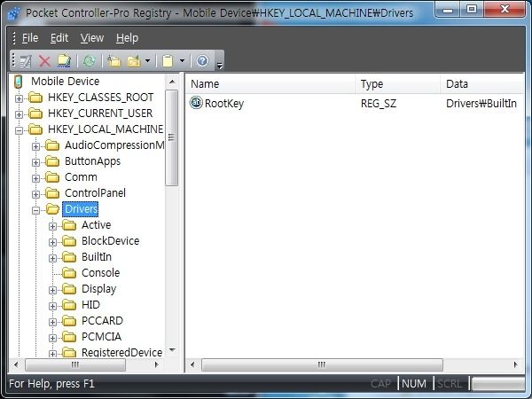532x399 pixels.
Task: Open the new value dropdown arrow
Action: point(147,61)
